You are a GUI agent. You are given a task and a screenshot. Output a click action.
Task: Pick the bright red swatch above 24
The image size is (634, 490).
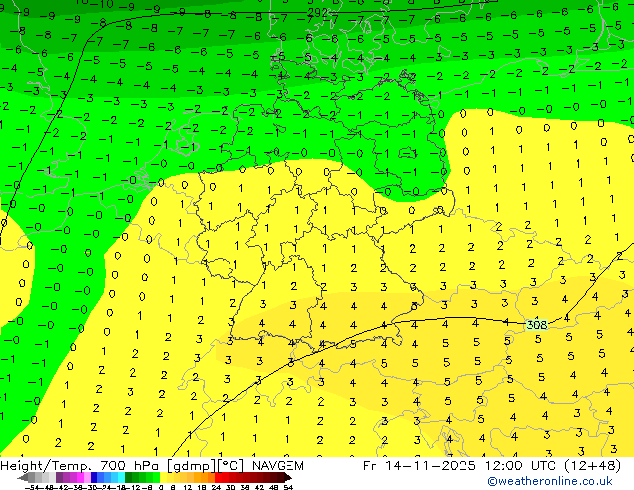click(218, 477)
